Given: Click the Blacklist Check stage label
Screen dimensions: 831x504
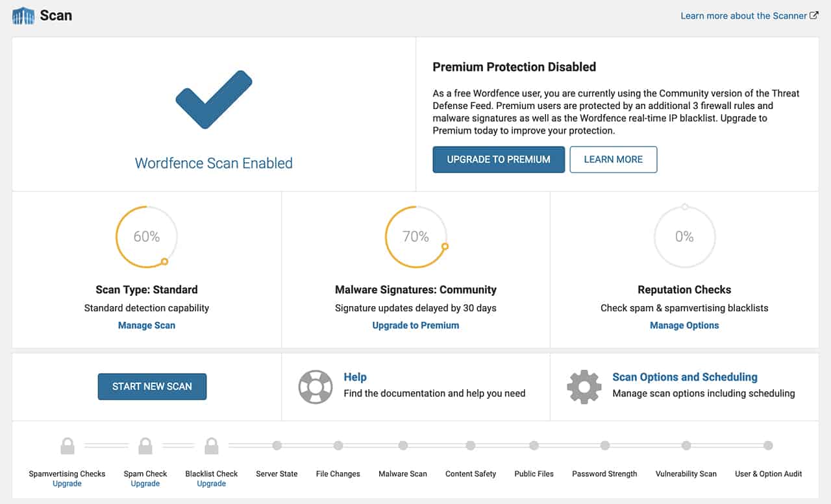Looking at the screenshot, I should (x=211, y=474).
